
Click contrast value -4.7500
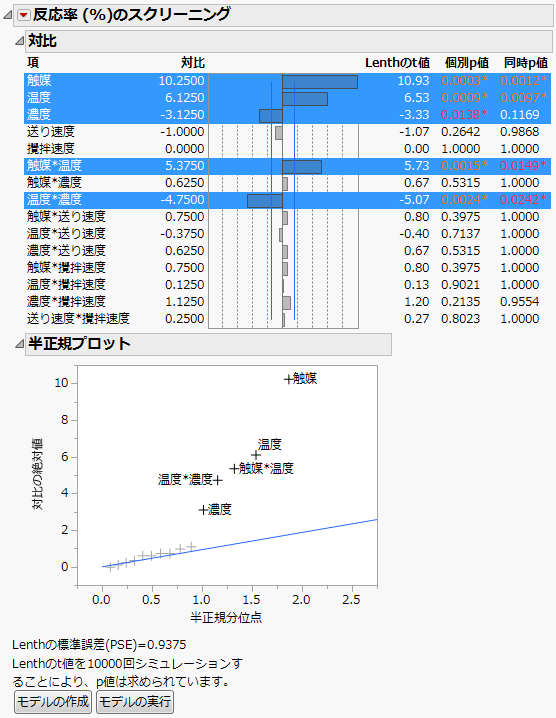[182, 200]
